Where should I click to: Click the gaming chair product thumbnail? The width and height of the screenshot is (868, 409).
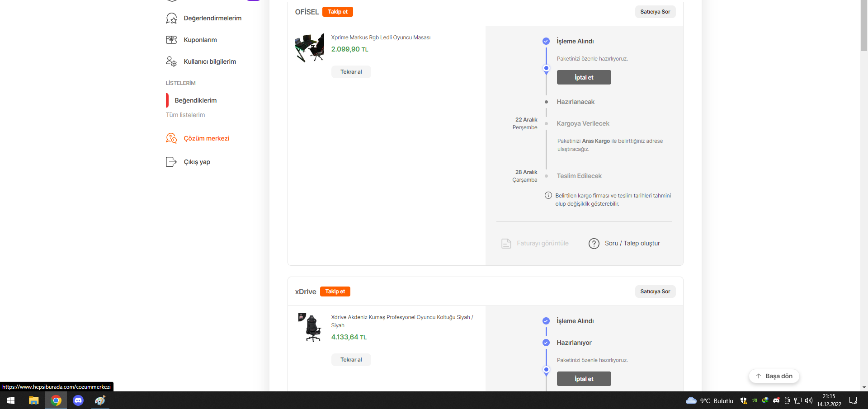[x=310, y=327]
